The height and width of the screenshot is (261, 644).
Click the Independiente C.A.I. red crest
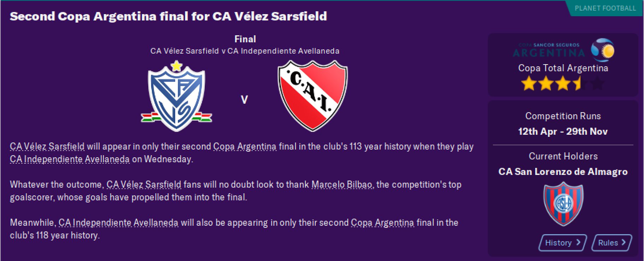pos(313,96)
